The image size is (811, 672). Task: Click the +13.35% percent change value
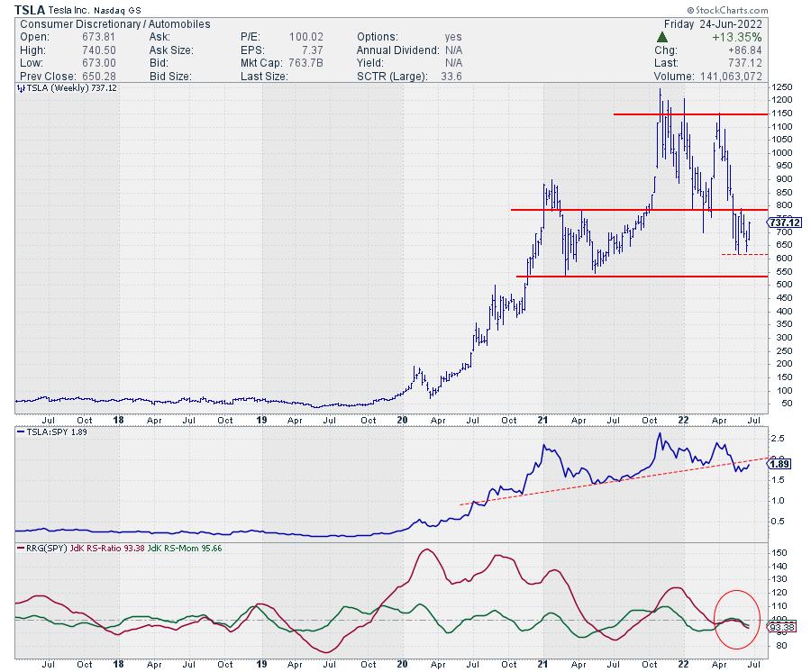(740, 37)
